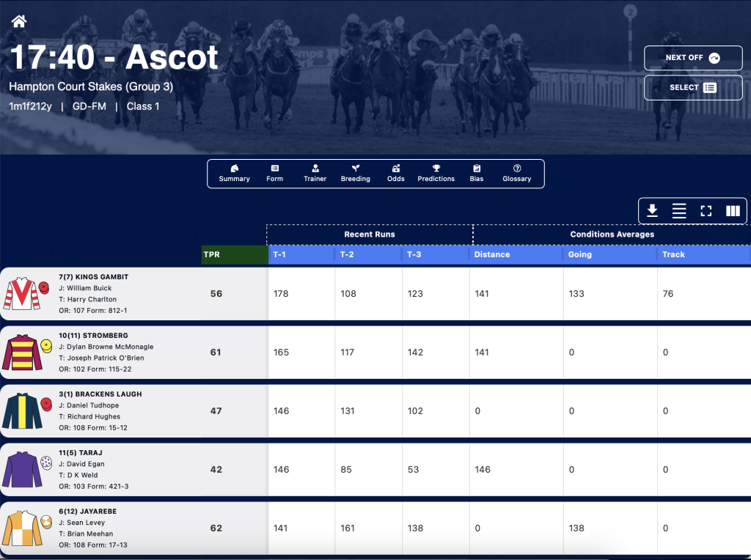Viewport: 751px width, 560px height.
Task: Open the column chooser icon
Action: 733,210
